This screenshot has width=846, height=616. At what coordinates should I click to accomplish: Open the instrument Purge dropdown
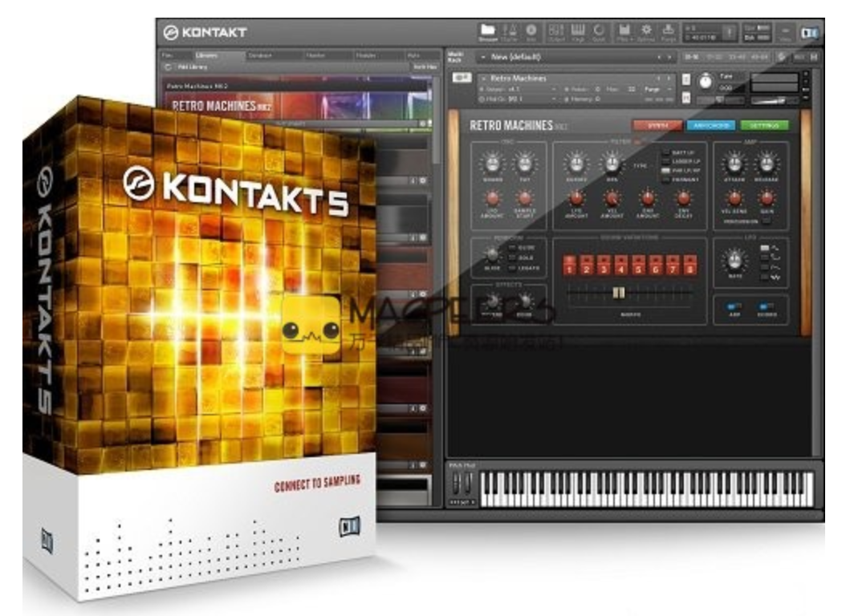(657, 89)
